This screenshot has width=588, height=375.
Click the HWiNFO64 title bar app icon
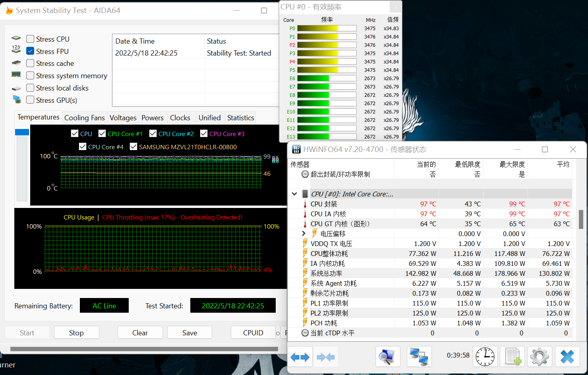pyautogui.click(x=296, y=150)
